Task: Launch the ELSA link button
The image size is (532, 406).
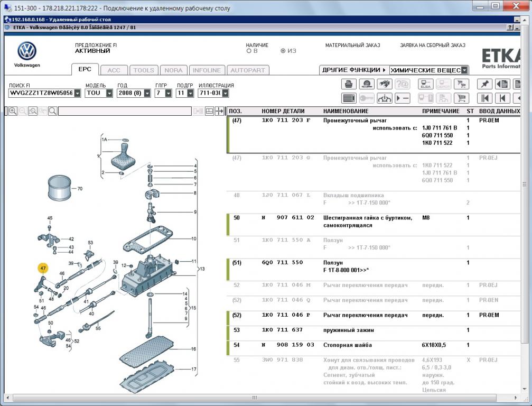Action: (x=425, y=84)
